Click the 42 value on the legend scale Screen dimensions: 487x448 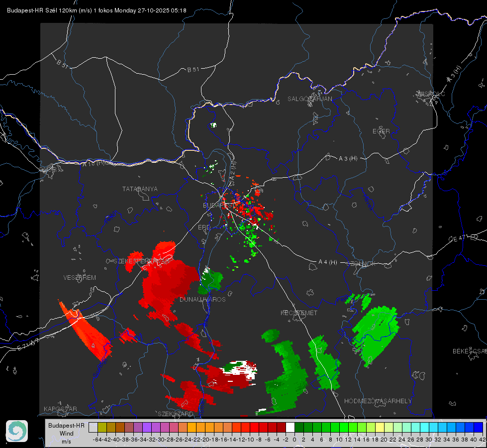coord(482,440)
